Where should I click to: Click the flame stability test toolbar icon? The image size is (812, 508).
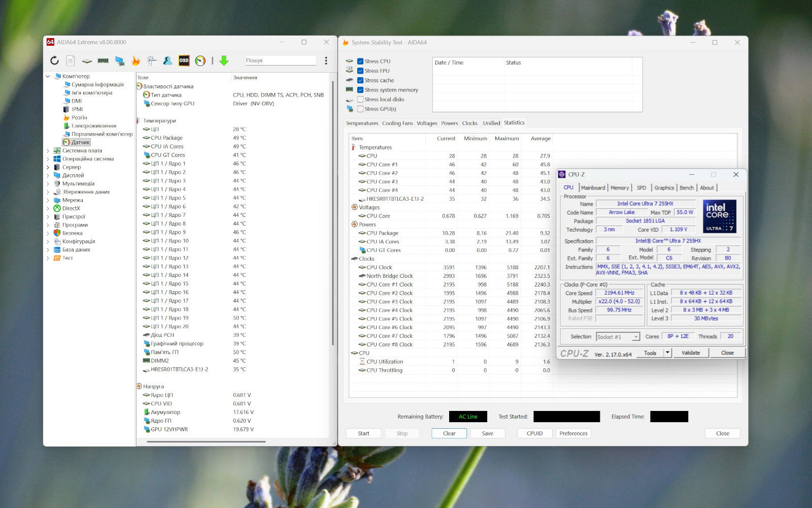pyautogui.click(x=136, y=61)
